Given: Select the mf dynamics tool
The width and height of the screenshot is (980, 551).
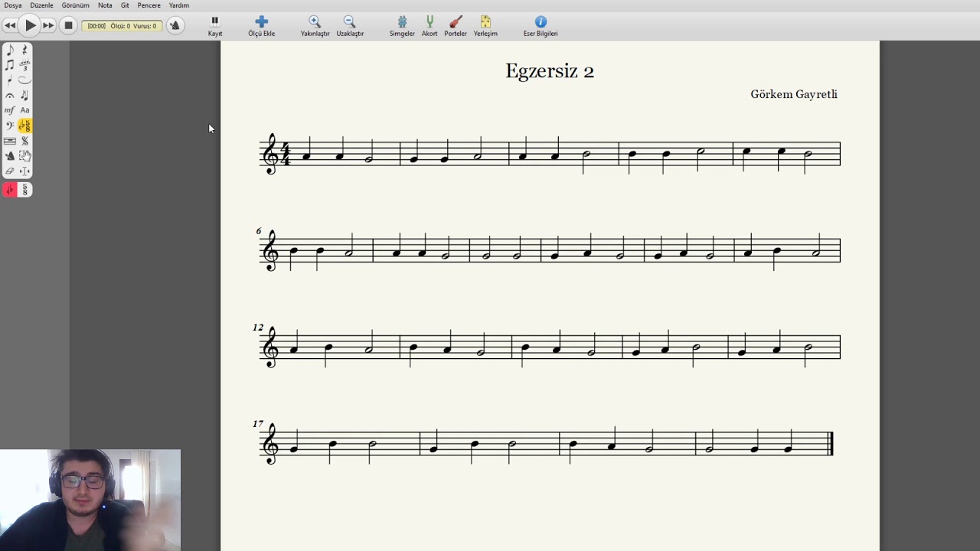Looking at the screenshot, I should 10,110.
